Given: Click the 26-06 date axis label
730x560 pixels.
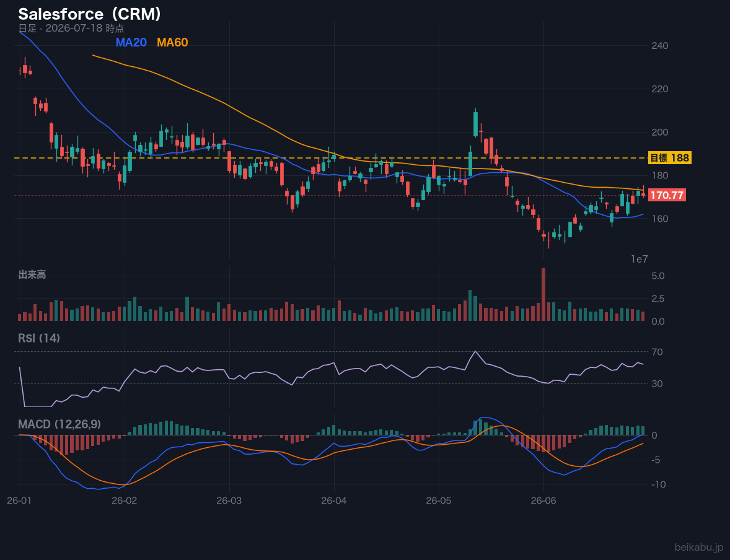Looking at the screenshot, I should pyautogui.click(x=543, y=501).
